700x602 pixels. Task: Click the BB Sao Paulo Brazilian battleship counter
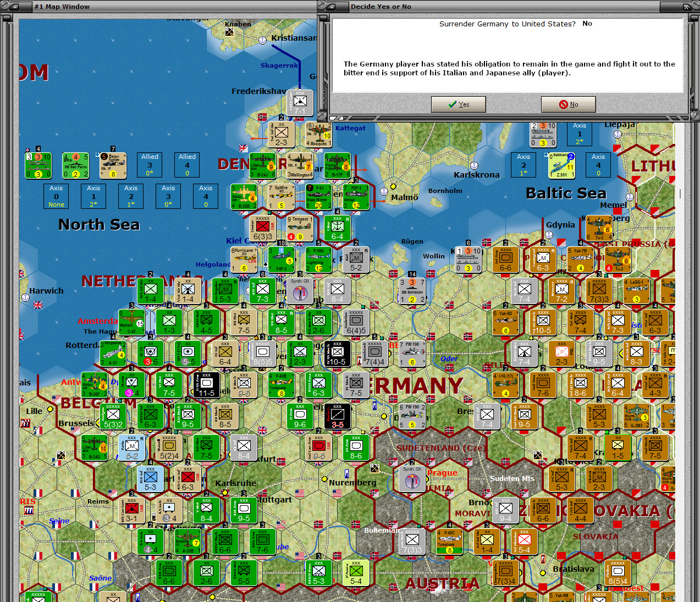point(75,165)
